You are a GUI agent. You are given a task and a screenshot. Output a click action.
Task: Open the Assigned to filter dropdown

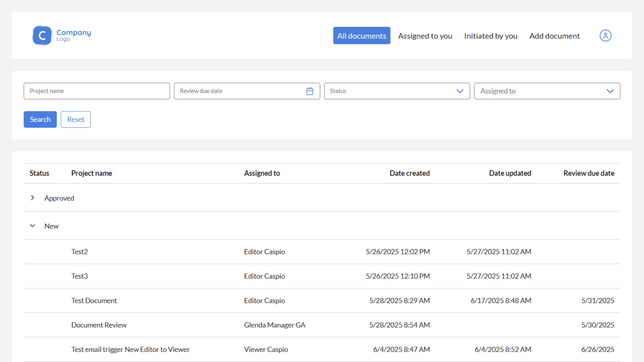547,91
